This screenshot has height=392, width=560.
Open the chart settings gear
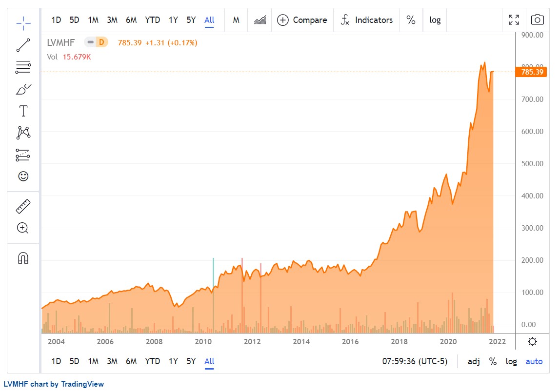(532, 342)
